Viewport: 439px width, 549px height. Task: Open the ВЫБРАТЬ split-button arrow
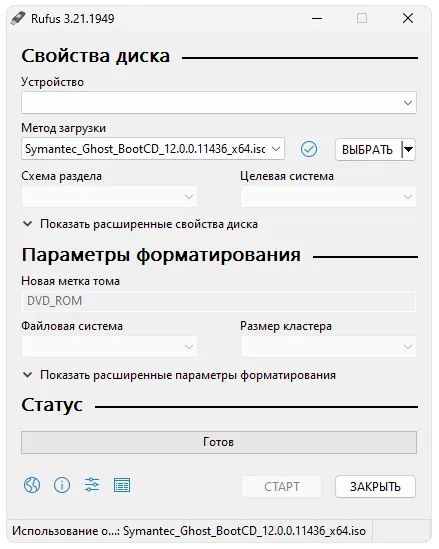coord(408,150)
